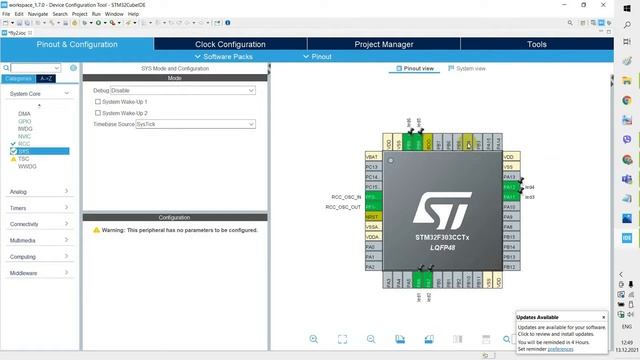This screenshot has width=640, height=360.
Task: Open Chrome from the taskbar
Action: pyautogui.click(x=627, y=100)
